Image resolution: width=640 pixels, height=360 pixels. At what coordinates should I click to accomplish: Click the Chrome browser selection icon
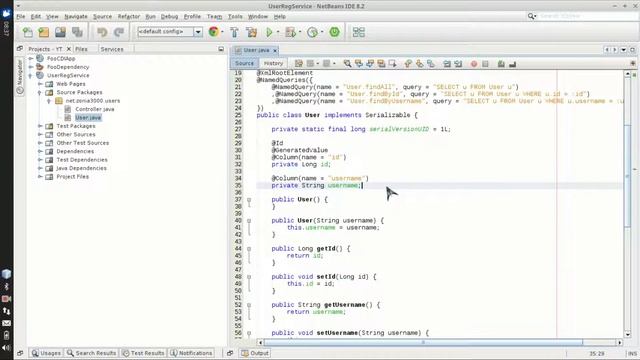click(213, 32)
